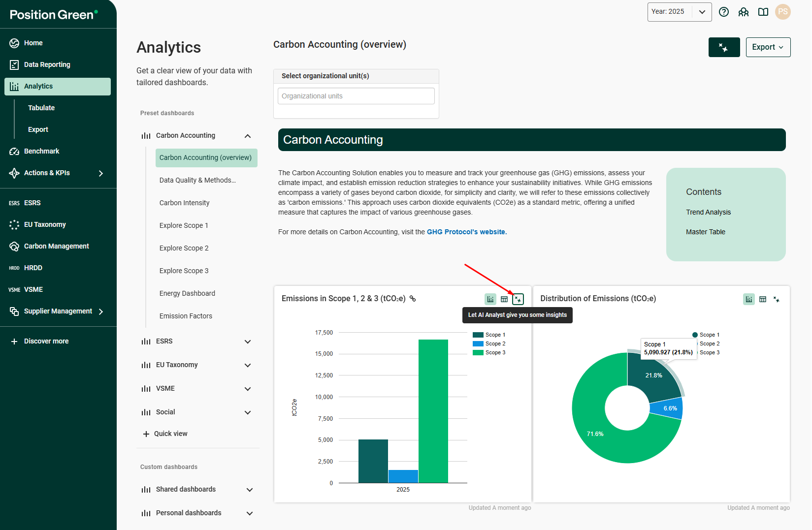The width and height of the screenshot is (812, 530).
Task: Click the VSME sidebar icon
Action: click(x=14, y=289)
